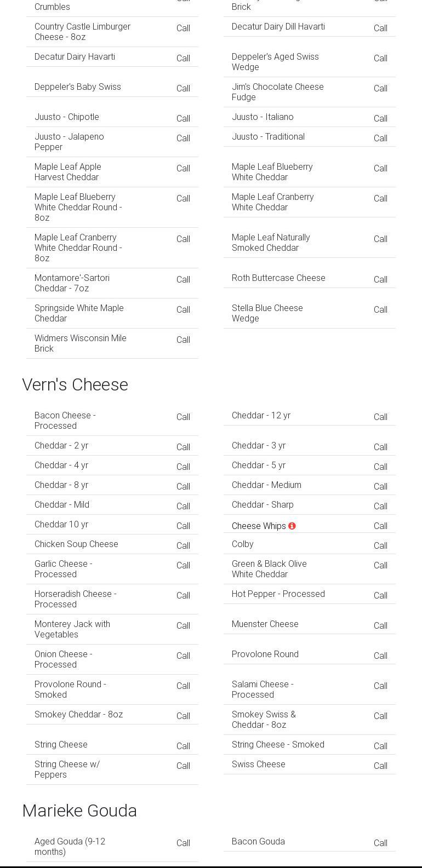Viewport: 422px width, 868px height.
Task: Click the info icon beside Cheese Whips
Action: (x=292, y=526)
